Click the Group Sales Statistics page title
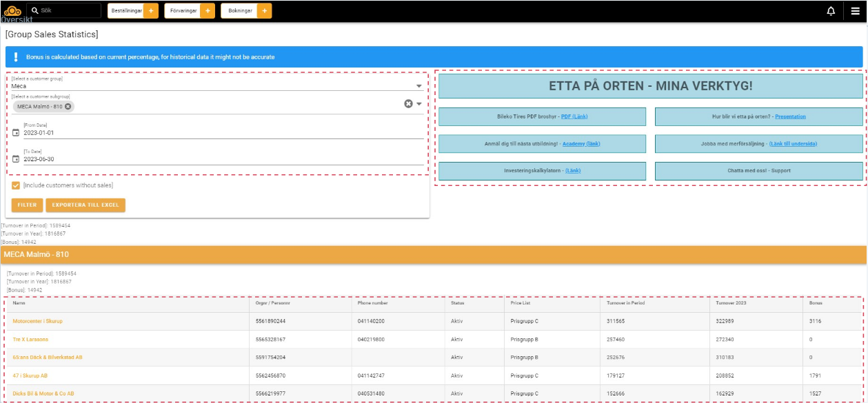 [52, 34]
